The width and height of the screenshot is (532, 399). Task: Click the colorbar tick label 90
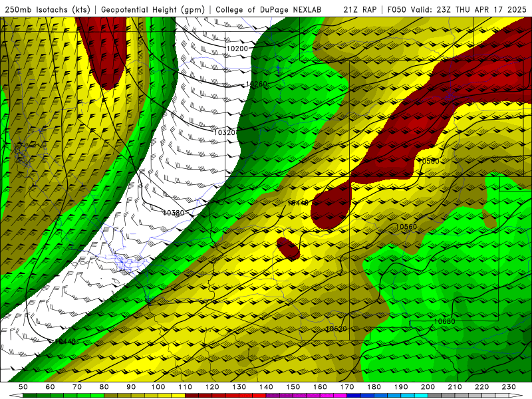point(131,387)
